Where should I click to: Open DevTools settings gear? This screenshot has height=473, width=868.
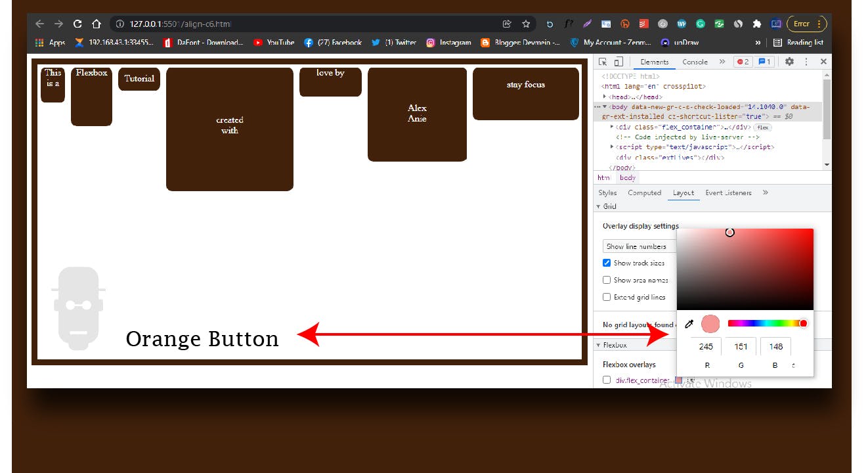point(789,62)
